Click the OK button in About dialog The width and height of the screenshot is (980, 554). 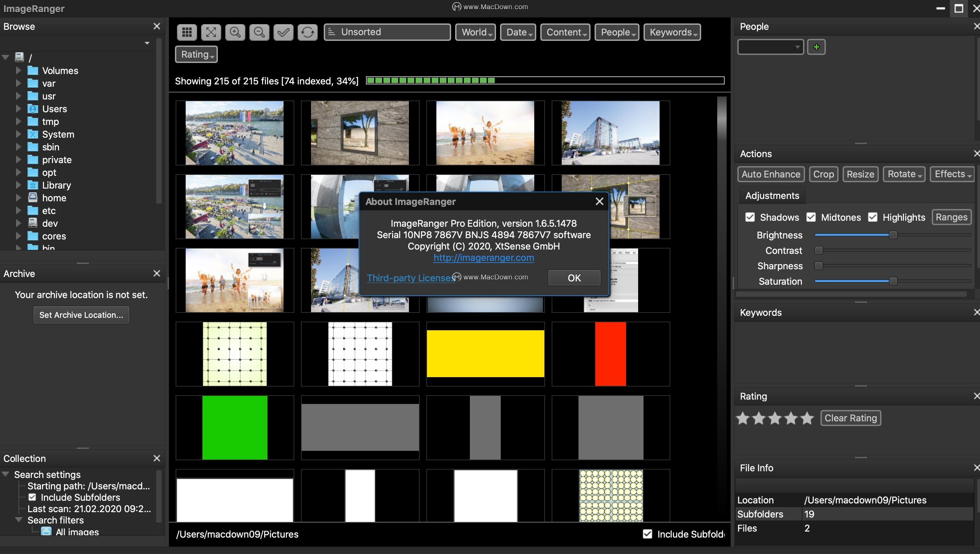(573, 277)
